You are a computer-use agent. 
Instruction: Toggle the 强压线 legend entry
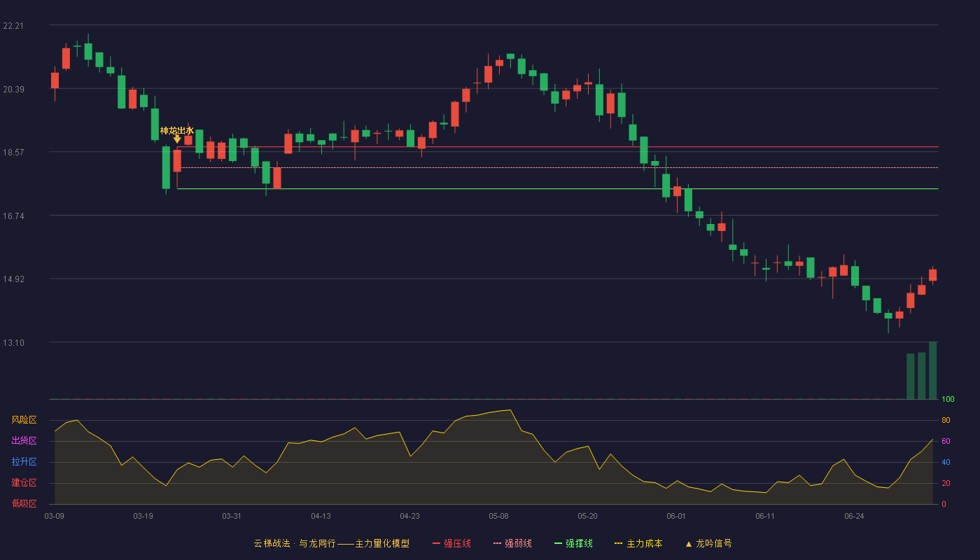(451, 543)
